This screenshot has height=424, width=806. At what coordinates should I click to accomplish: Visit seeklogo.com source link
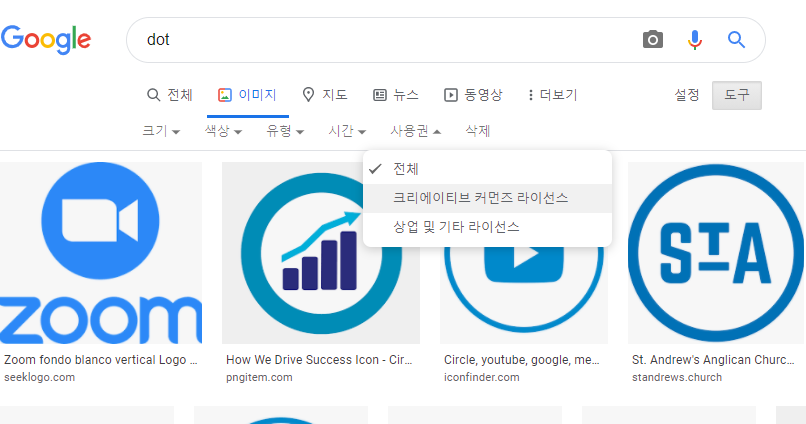[40, 377]
